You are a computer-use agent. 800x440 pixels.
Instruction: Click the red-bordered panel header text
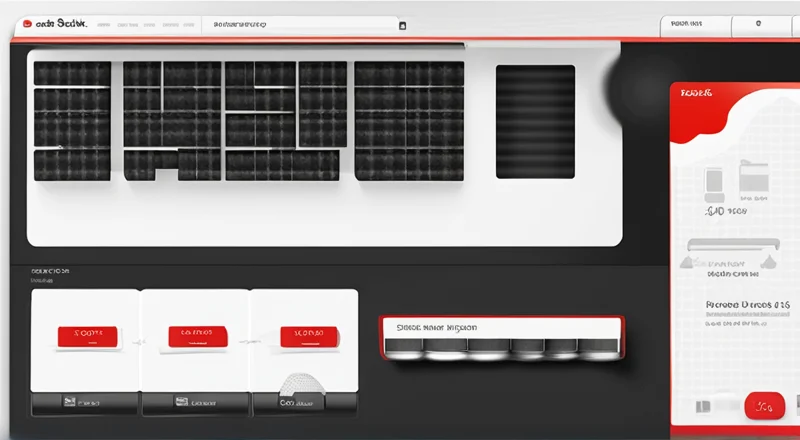[436, 327]
